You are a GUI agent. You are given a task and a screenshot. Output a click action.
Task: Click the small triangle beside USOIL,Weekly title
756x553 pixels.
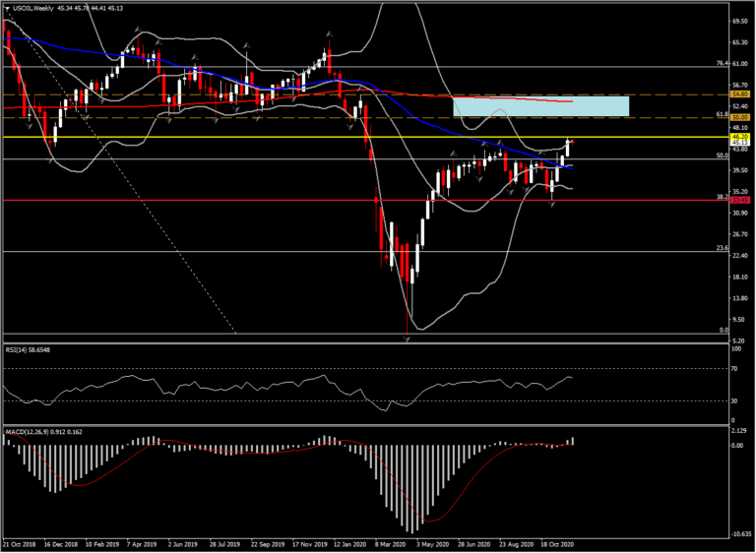pos(7,8)
